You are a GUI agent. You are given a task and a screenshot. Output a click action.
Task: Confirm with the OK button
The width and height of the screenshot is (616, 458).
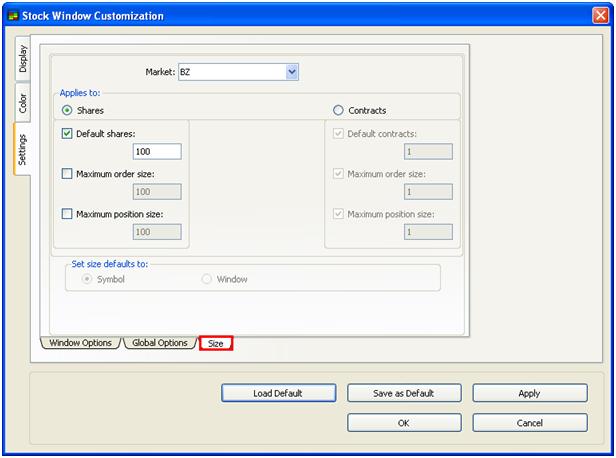tap(403, 423)
